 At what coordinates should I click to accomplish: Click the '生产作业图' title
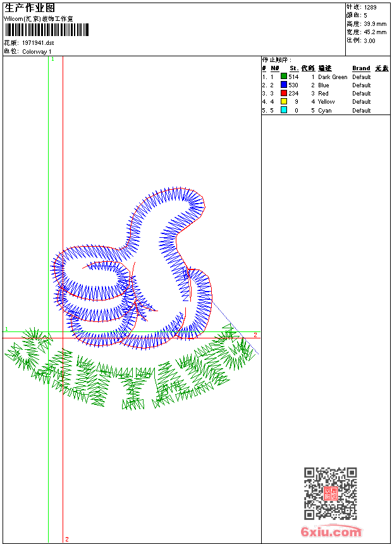30,8
